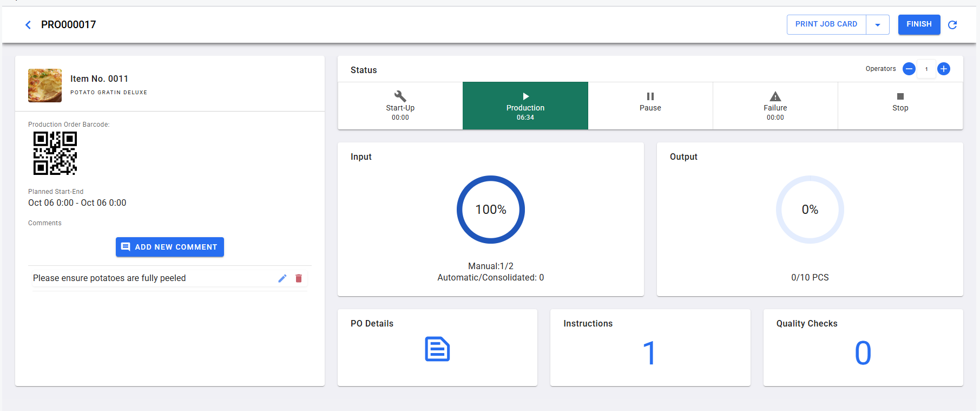Select the PRO000017 order title
The height and width of the screenshot is (411, 980).
click(69, 24)
